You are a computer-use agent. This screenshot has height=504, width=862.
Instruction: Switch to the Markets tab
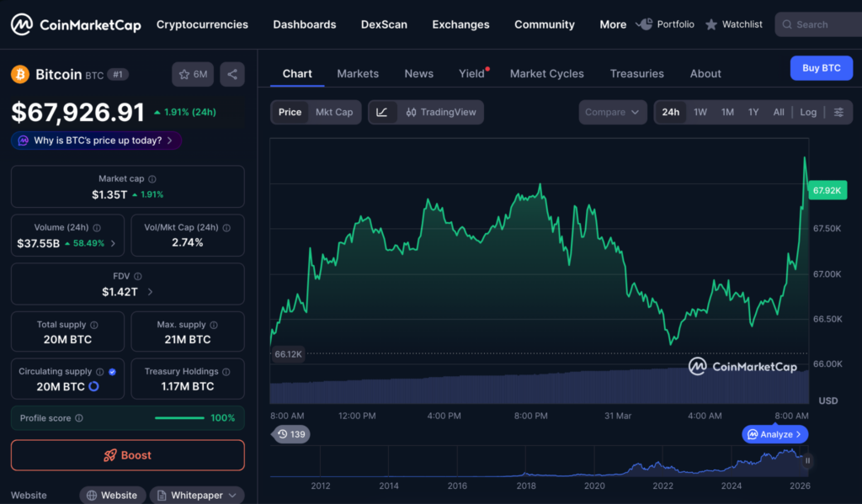click(x=358, y=74)
